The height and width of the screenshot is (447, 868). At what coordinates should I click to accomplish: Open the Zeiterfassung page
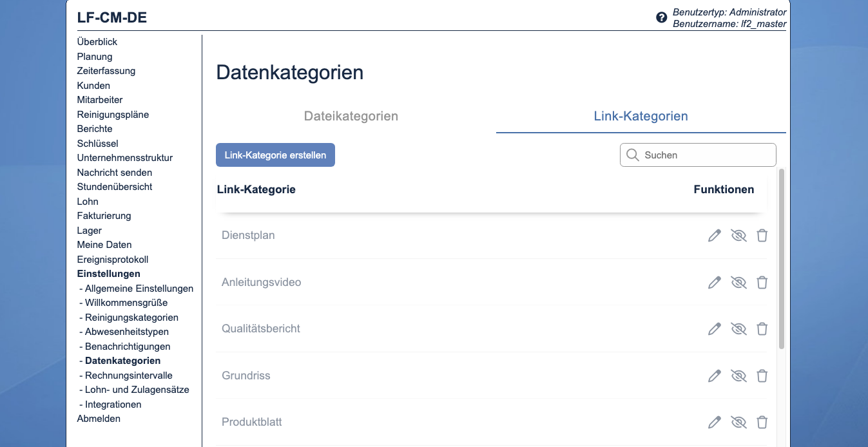click(106, 71)
